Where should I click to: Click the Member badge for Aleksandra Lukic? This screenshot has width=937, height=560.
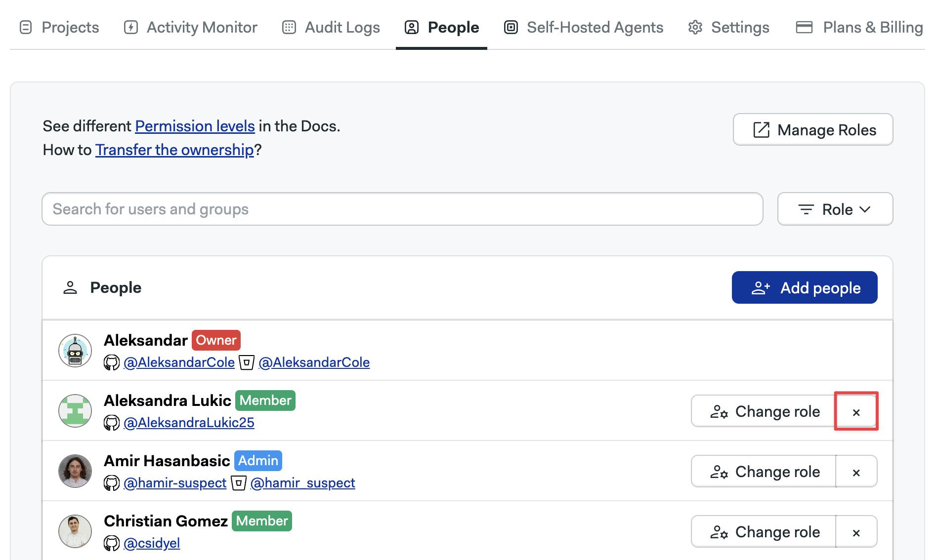(x=265, y=400)
